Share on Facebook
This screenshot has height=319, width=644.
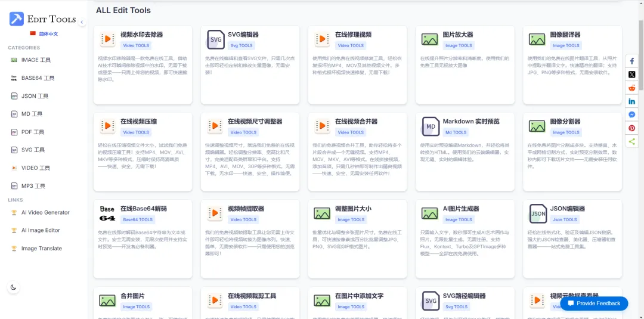(x=631, y=61)
